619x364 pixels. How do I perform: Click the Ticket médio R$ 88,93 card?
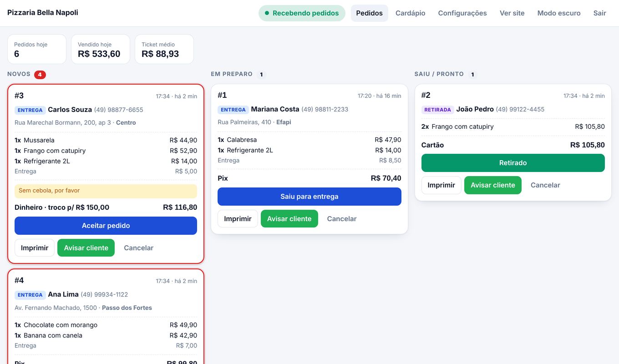164,49
